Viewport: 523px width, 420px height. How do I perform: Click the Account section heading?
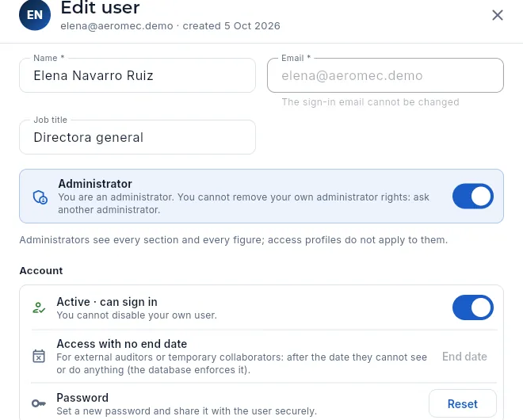point(41,270)
